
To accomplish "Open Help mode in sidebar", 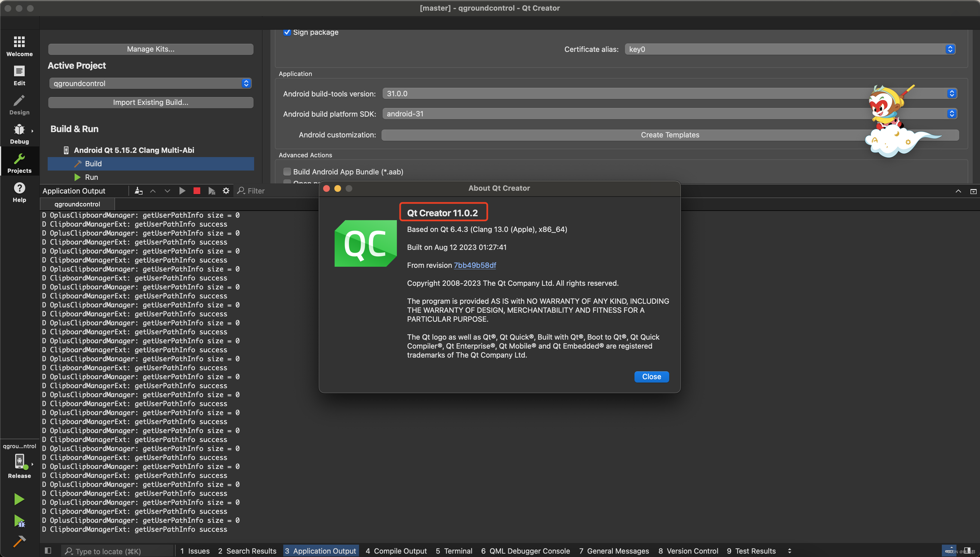I will tap(19, 192).
